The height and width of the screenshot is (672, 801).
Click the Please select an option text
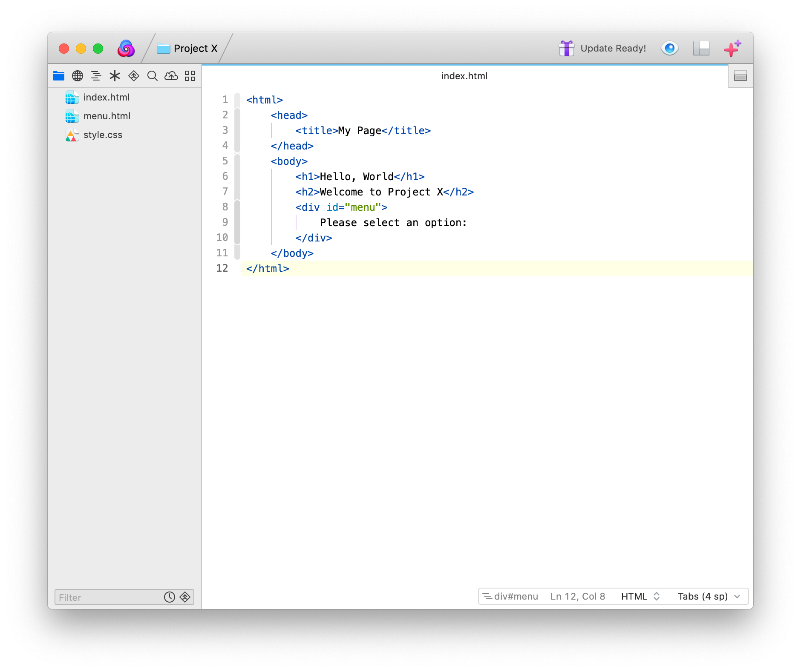click(393, 222)
